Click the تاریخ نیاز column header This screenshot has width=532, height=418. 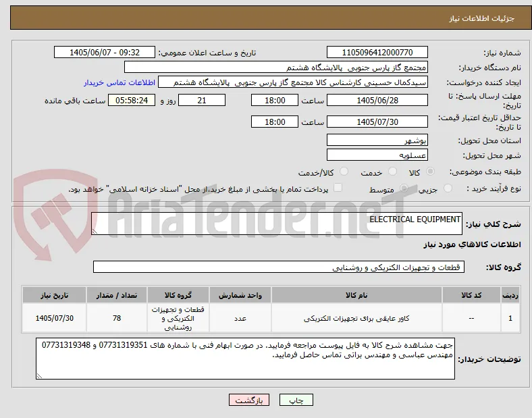(x=54, y=295)
